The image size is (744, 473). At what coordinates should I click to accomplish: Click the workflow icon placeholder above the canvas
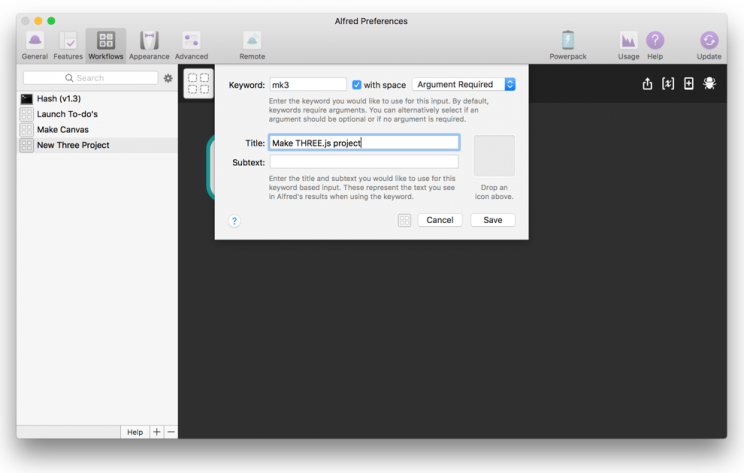198,83
